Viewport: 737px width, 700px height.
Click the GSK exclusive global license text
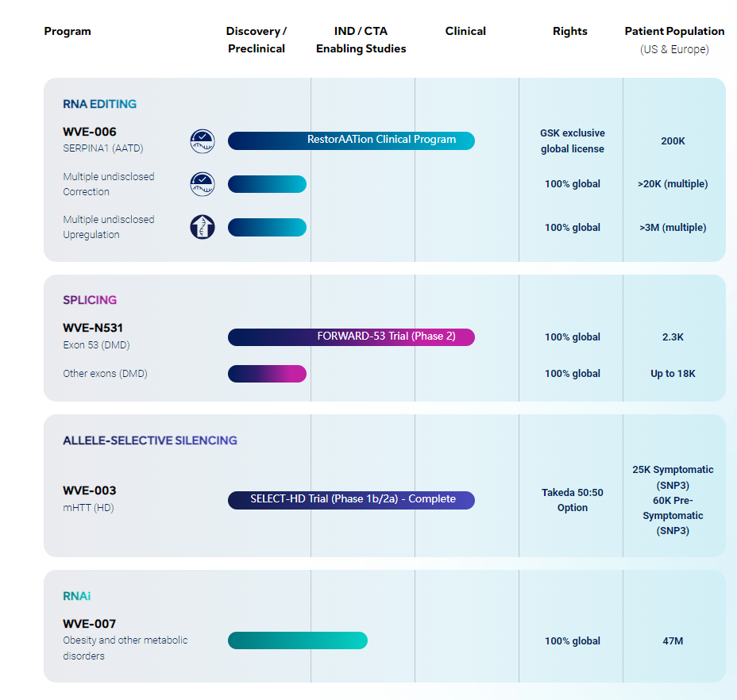pyautogui.click(x=572, y=141)
